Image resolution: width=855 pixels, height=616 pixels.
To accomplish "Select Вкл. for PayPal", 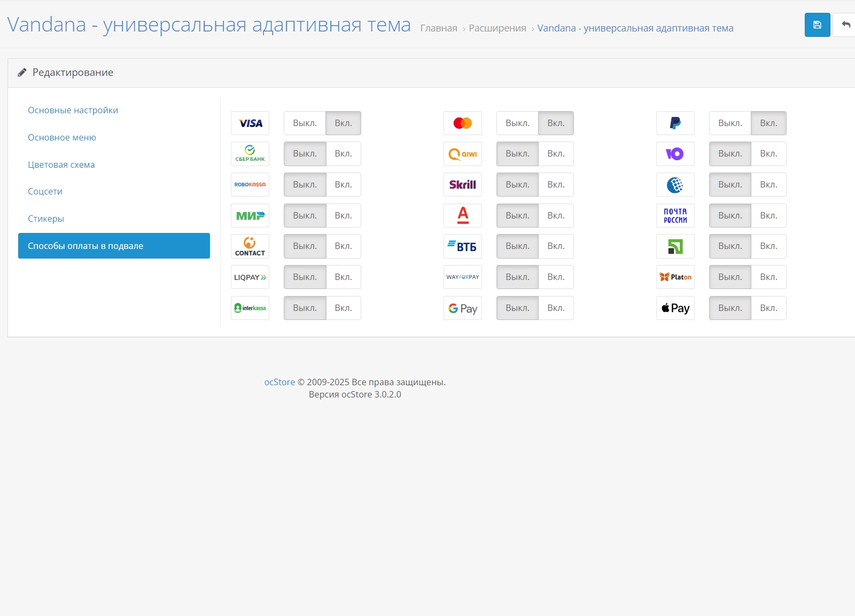I will (769, 123).
